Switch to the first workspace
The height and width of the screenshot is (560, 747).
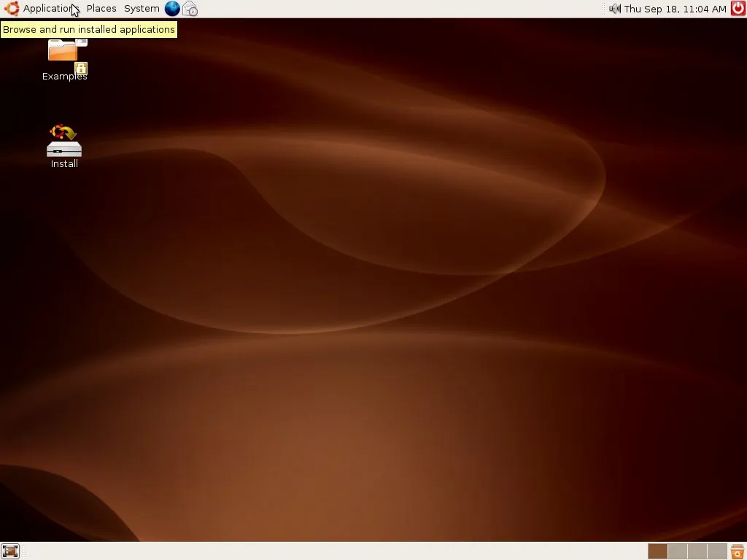pyautogui.click(x=657, y=551)
